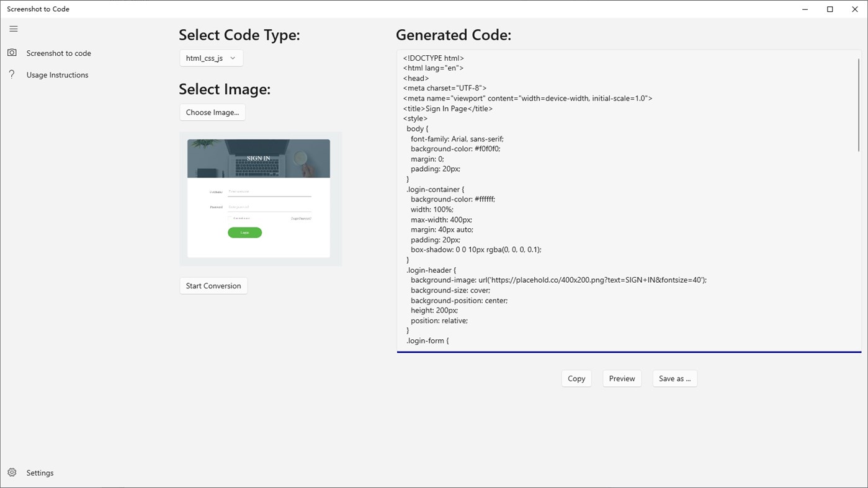
Task: Click the Settings gear icon
Action: pos(12,472)
